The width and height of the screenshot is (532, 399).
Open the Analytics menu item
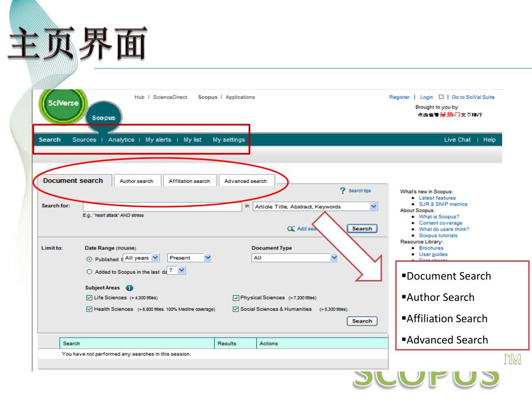[x=121, y=139]
